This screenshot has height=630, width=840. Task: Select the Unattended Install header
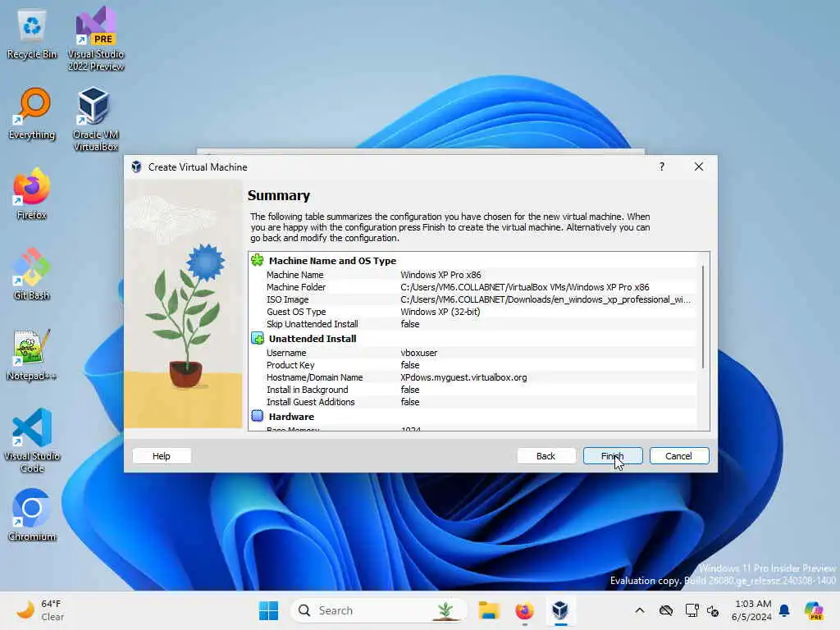point(313,339)
